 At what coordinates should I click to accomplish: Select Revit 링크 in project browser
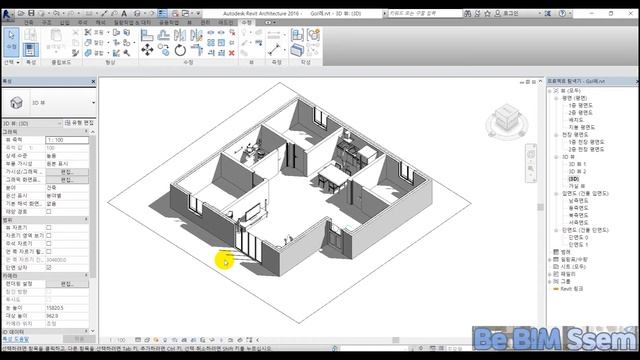click(x=571, y=289)
